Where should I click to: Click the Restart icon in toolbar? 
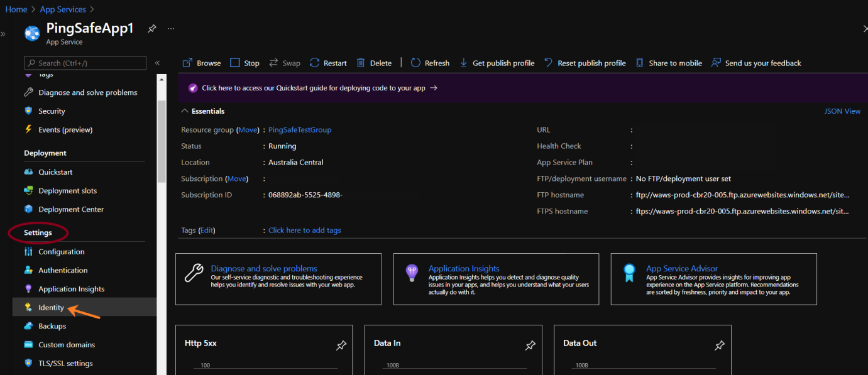(315, 63)
